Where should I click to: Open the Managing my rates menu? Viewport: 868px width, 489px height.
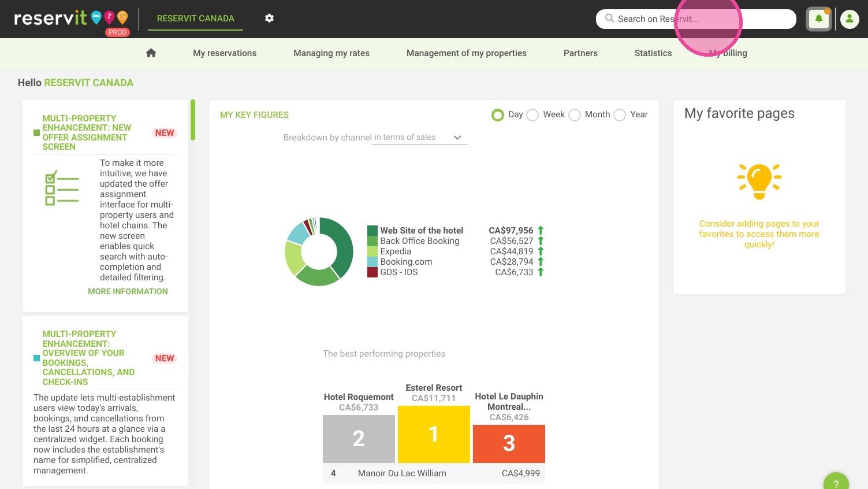(331, 53)
